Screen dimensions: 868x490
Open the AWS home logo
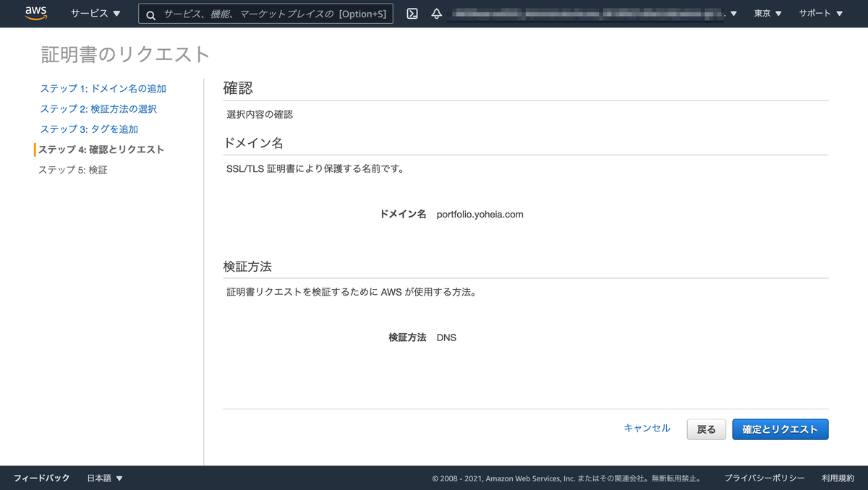tap(36, 13)
